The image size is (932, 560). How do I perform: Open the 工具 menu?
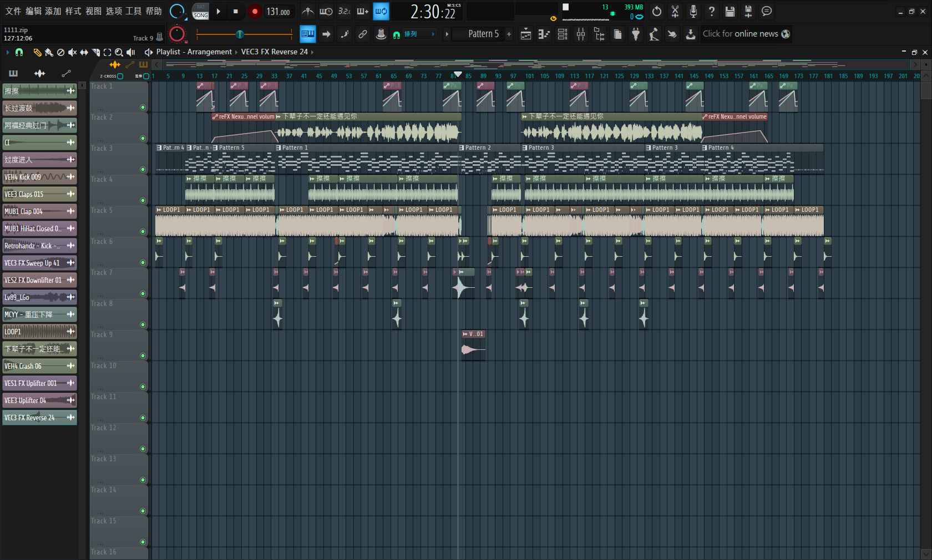click(133, 12)
